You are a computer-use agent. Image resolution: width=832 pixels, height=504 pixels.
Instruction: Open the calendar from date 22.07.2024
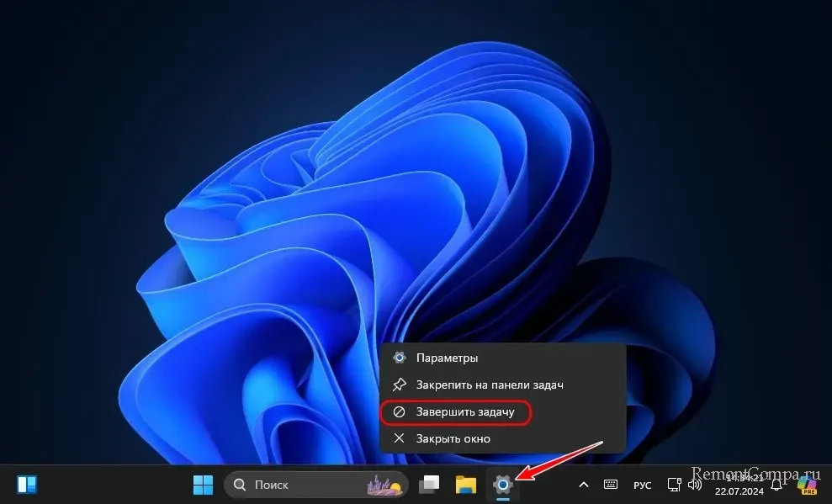click(x=739, y=491)
